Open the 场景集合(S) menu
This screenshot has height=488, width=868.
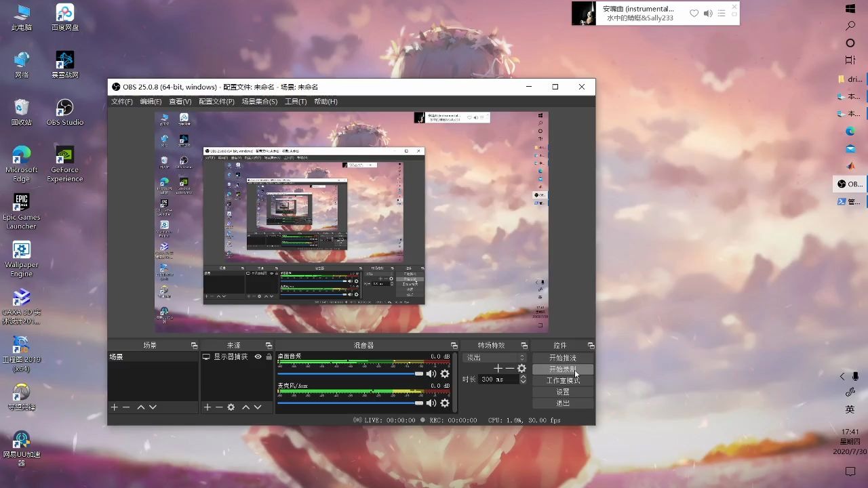[259, 102]
